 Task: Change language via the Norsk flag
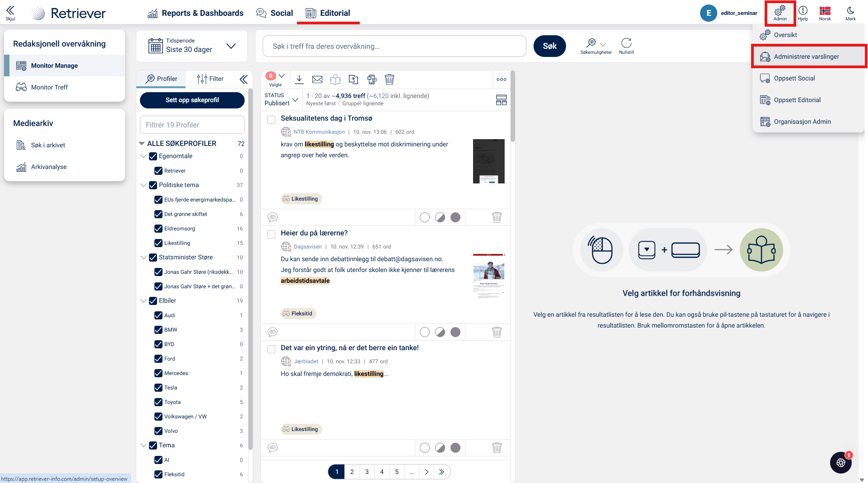pyautogui.click(x=825, y=13)
